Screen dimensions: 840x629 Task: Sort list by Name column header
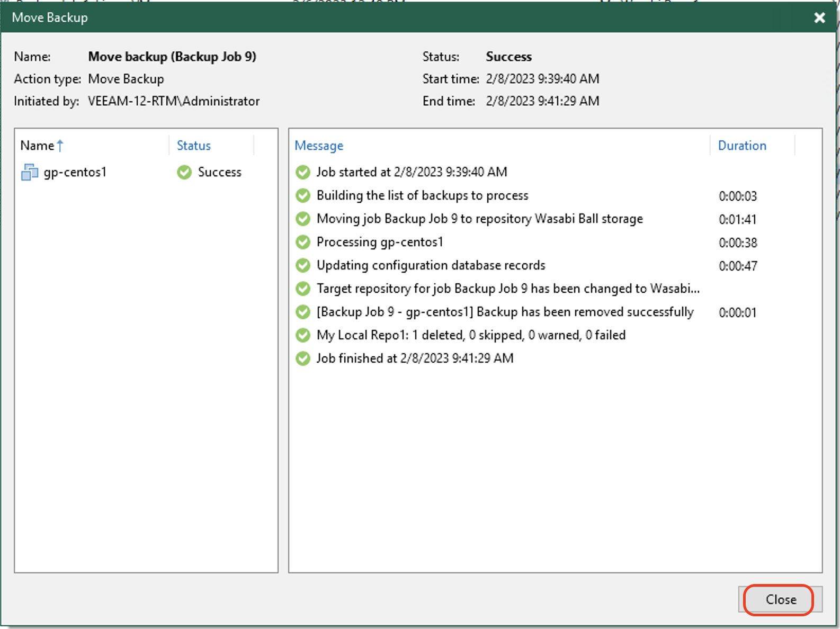(38, 146)
